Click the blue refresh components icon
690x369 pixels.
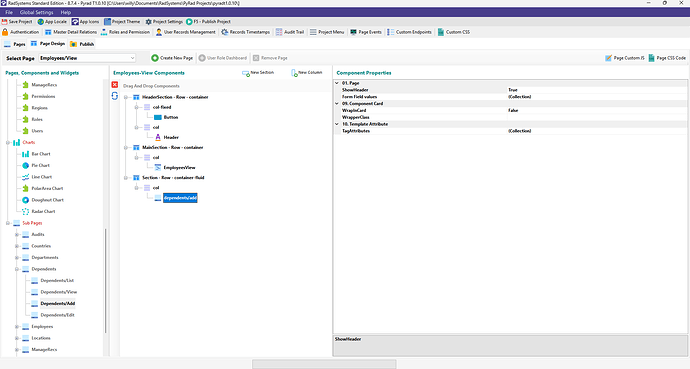point(115,96)
